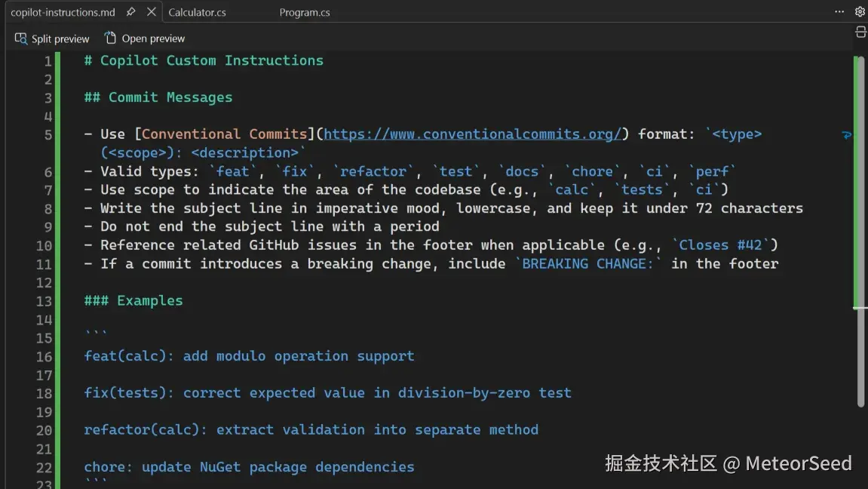The height and width of the screenshot is (489, 868).
Task: Open the tab overflow ellipsis menu
Action: pos(839,11)
